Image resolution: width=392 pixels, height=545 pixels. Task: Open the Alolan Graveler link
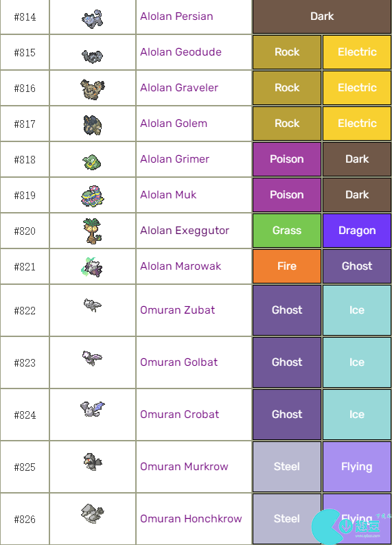coord(179,88)
